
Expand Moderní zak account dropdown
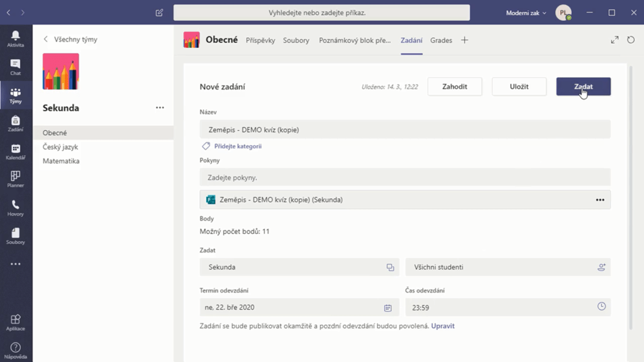(x=526, y=13)
